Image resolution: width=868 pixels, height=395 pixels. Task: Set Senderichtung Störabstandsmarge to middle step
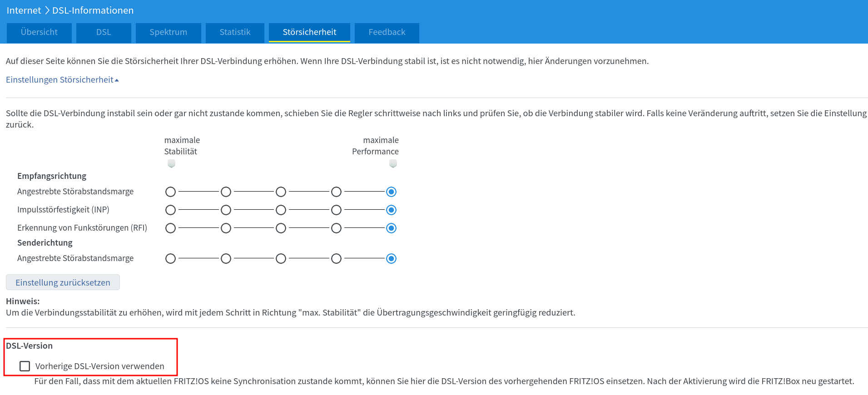pos(281,259)
